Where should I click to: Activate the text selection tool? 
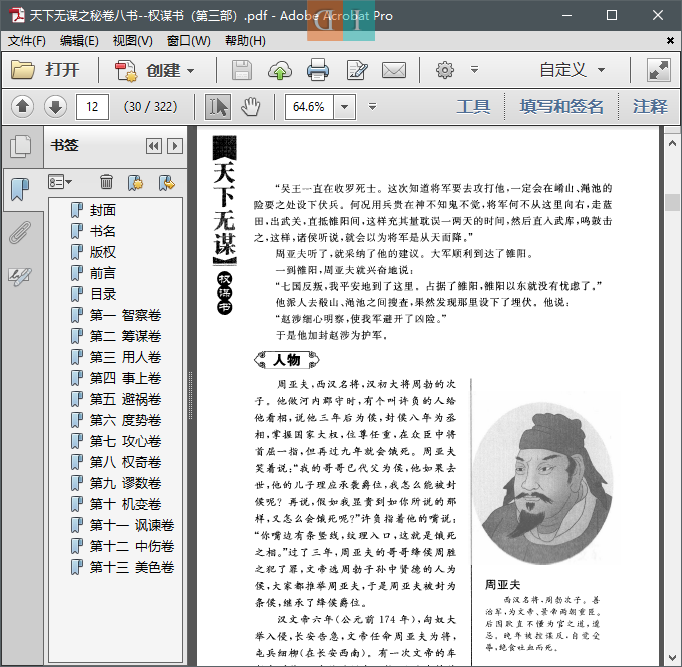pos(218,107)
